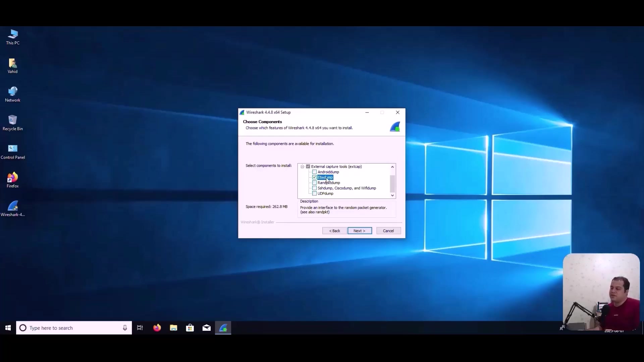
Task: Go back with the < Back button
Action: pyautogui.click(x=334, y=231)
